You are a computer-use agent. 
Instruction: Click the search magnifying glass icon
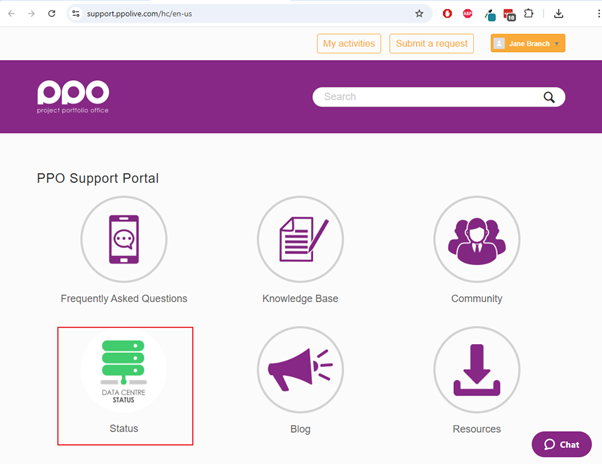pyautogui.click(x=549, y=97)
